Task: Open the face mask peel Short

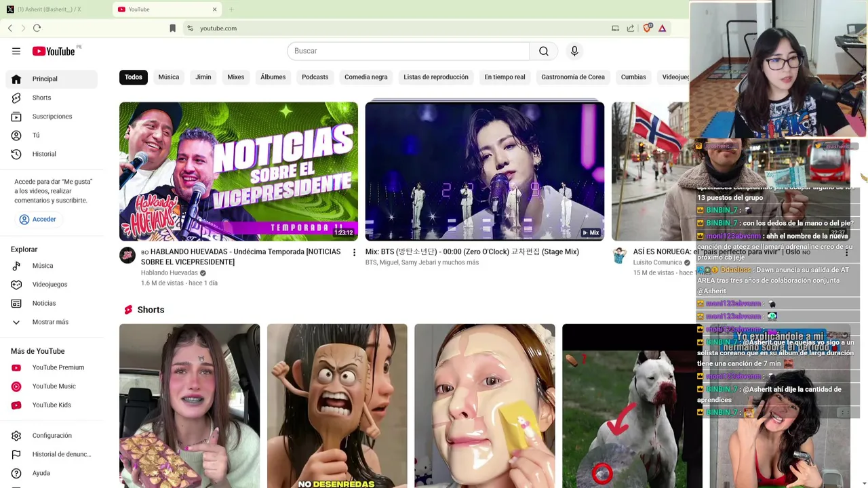Action: (x=485, y=406)
